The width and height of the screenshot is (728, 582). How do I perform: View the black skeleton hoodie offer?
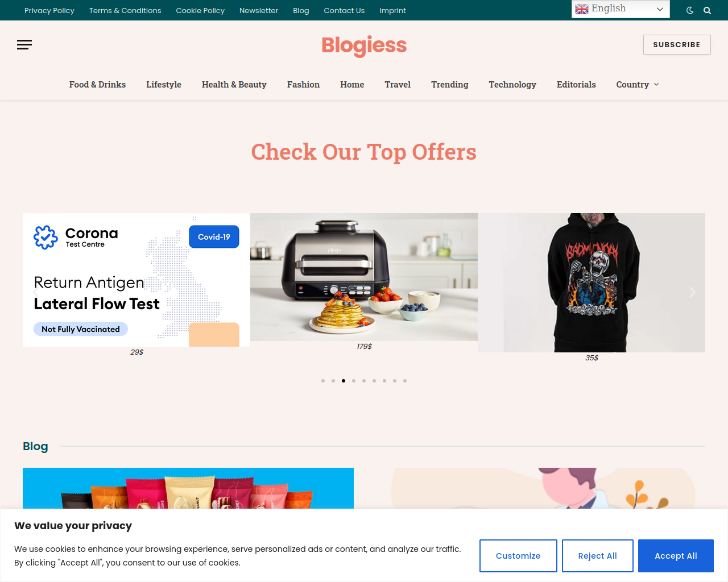[x=591, y=282]
